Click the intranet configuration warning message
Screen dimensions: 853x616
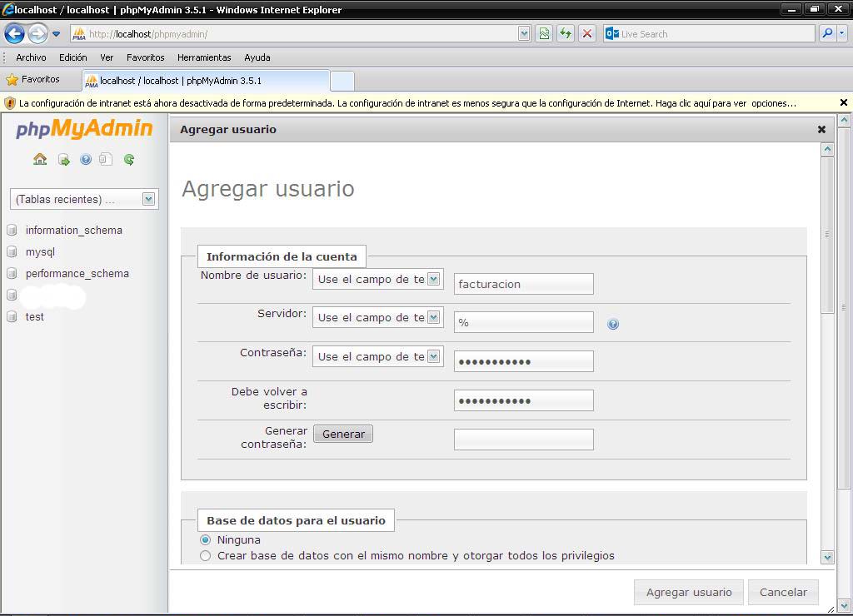[407, 102]
